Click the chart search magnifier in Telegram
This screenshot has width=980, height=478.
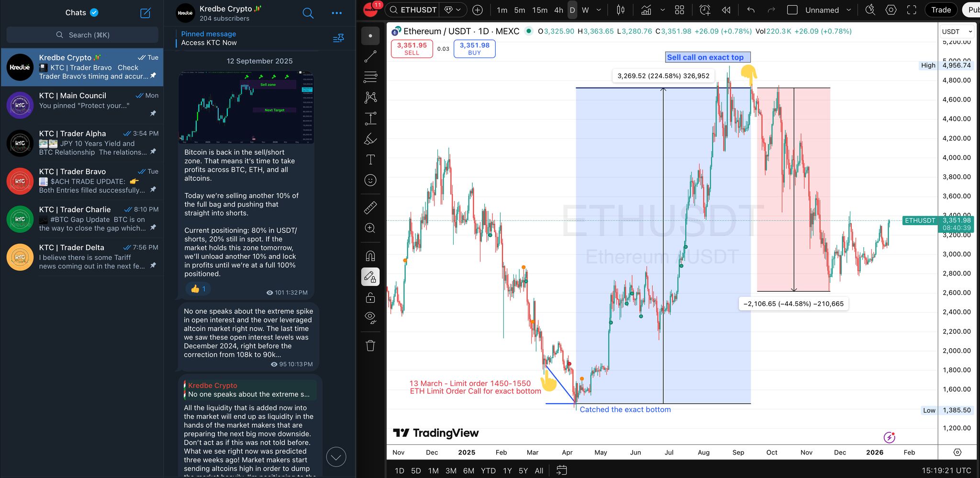pos(308,13)
